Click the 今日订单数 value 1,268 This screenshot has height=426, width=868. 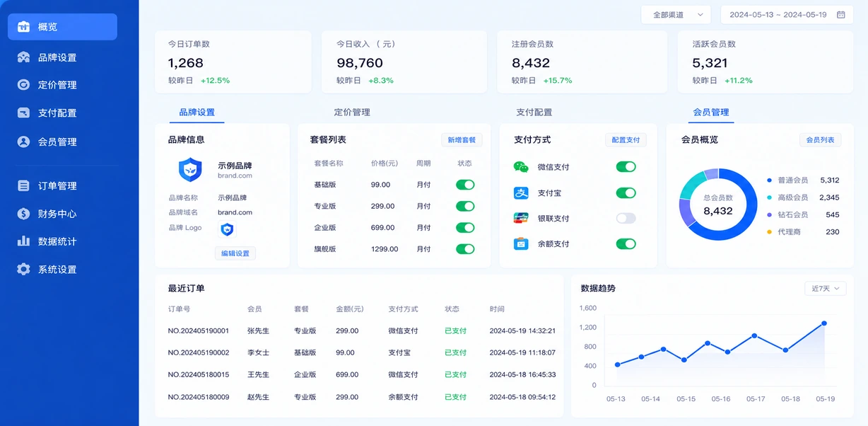pos(186,62)
